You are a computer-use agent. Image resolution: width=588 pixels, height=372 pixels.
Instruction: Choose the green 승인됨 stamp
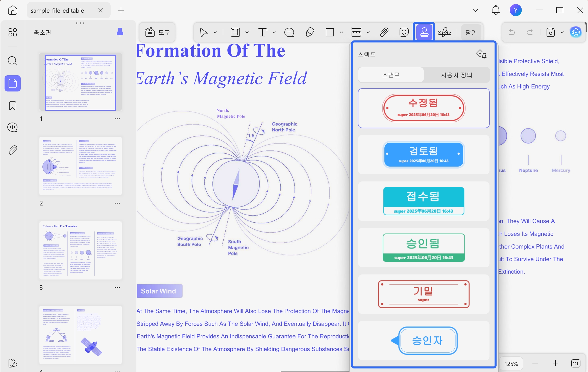tap(424, 248)
